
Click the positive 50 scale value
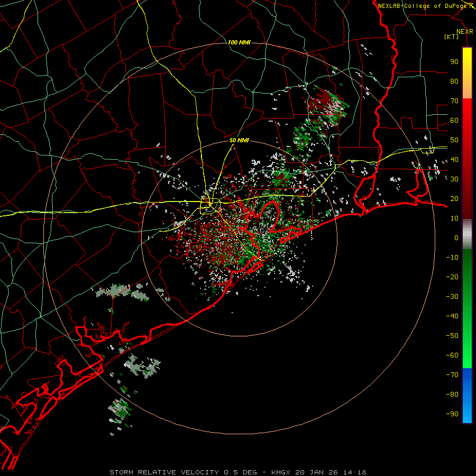tap(454, 140)
